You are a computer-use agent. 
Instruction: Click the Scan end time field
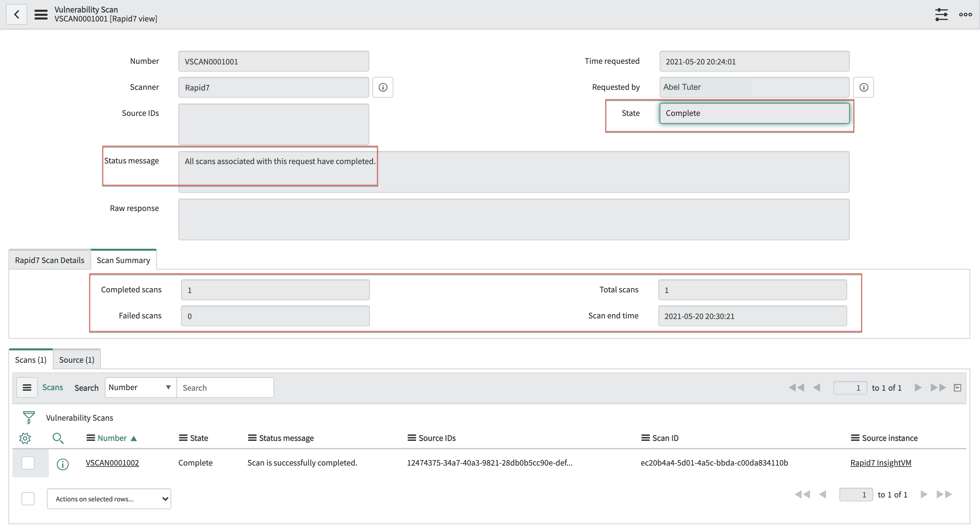752,316
